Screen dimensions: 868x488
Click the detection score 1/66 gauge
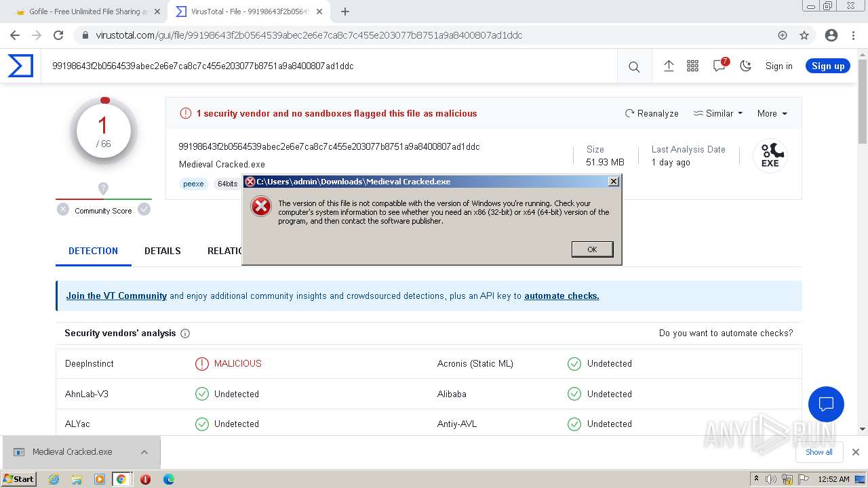[x=103, y=131]
